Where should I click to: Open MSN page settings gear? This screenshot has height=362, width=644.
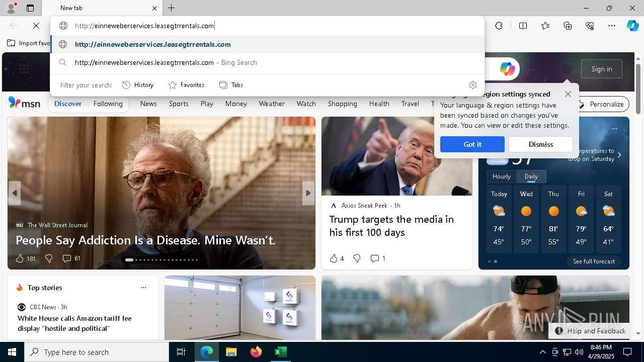click(x=567, y=69)
